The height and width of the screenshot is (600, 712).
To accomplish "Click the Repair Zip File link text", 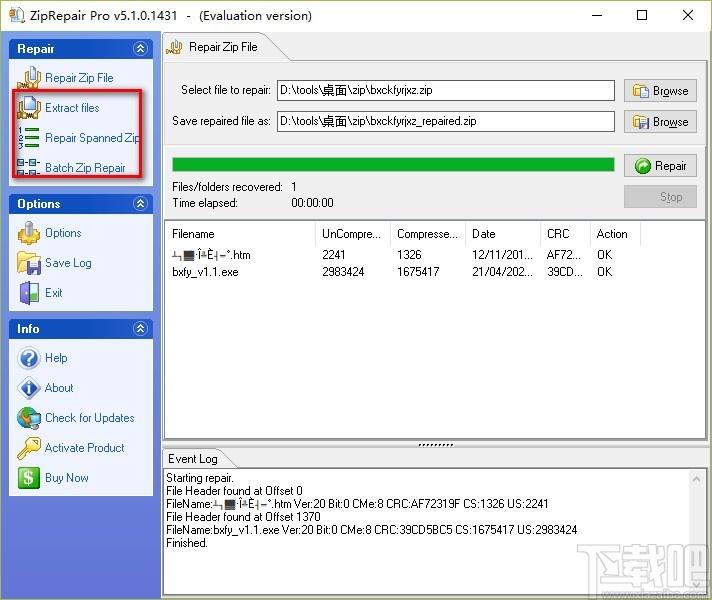I will pyautogui.click(x=79, y=78).
